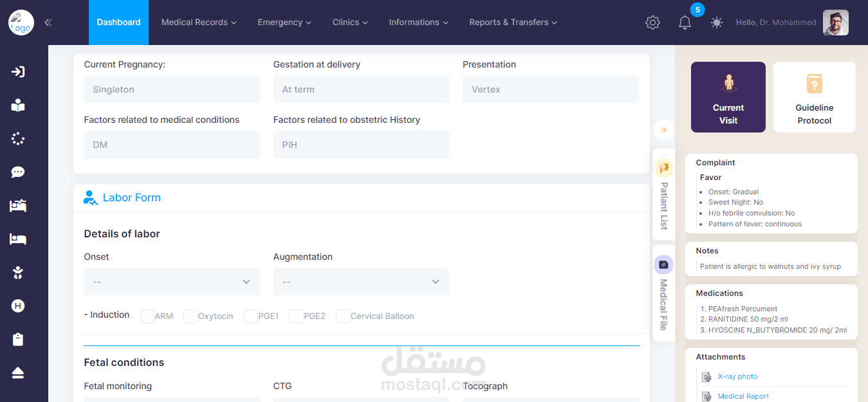Check the Oxytocin induction checkbox

coord(190,316)
